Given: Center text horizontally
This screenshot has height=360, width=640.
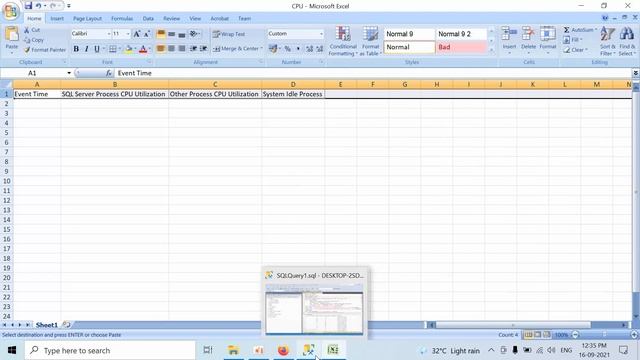Looking at the screenshot, I should pos(171,49).
